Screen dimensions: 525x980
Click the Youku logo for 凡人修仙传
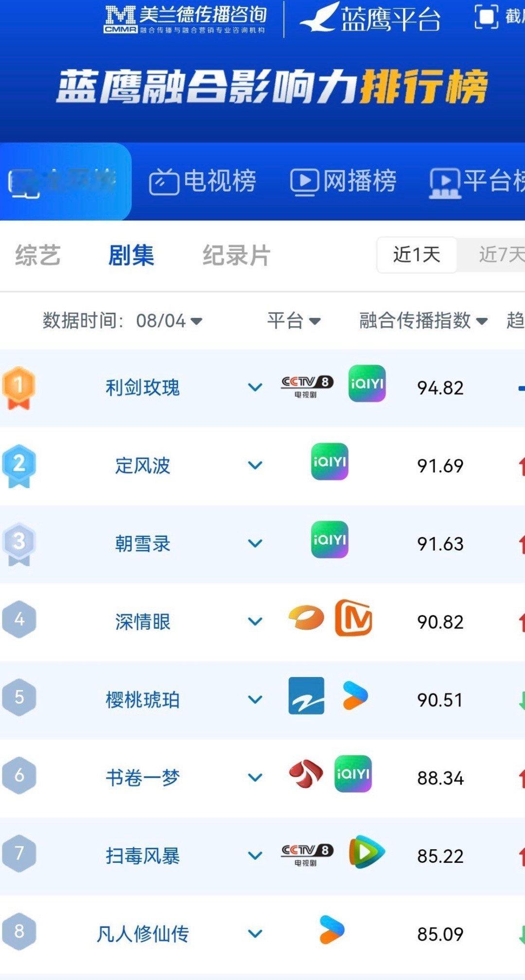tap(332, 929)
